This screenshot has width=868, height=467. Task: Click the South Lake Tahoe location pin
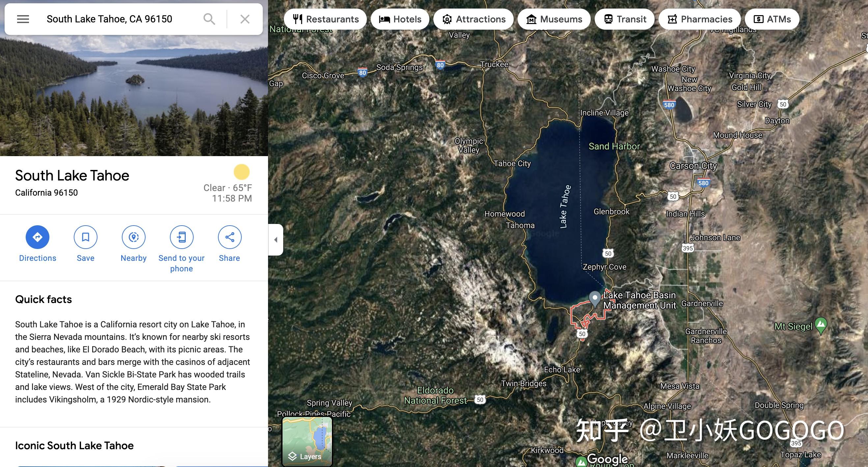click(x=595, y=299)
